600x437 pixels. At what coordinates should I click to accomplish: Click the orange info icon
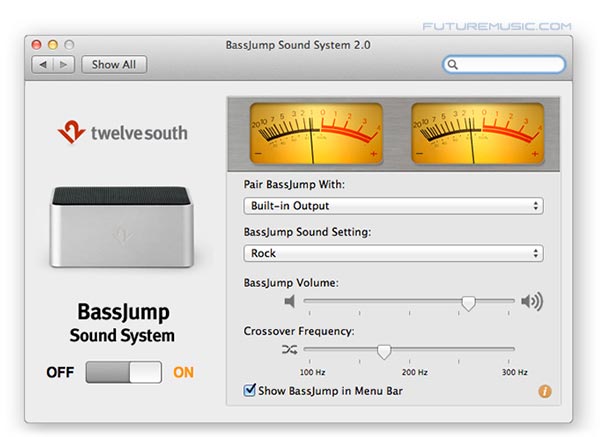[545, 391]
